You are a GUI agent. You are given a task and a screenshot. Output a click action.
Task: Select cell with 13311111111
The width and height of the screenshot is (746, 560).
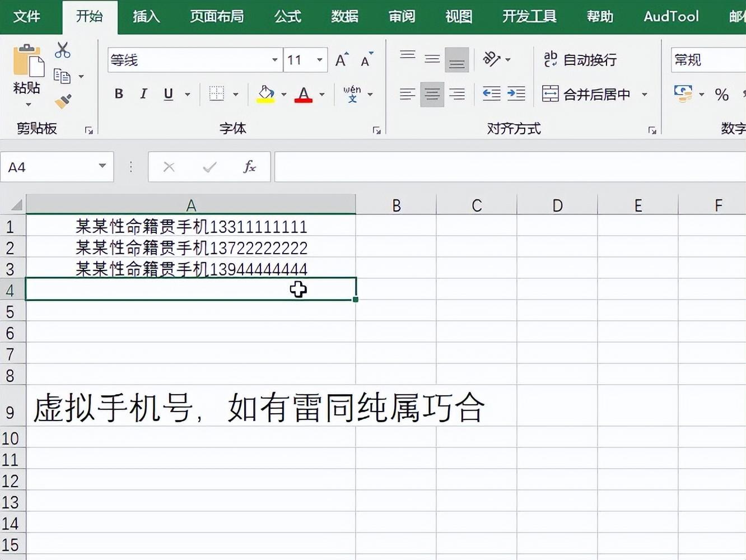191,226
